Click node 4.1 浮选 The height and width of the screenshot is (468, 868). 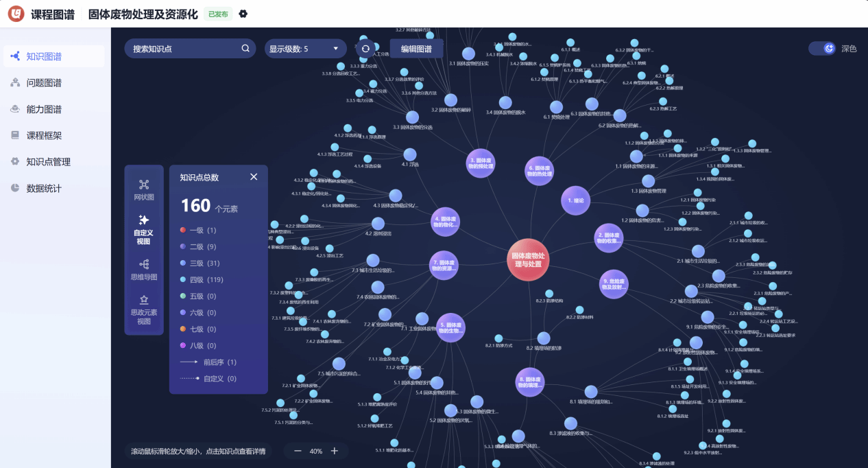pos(410,155)
